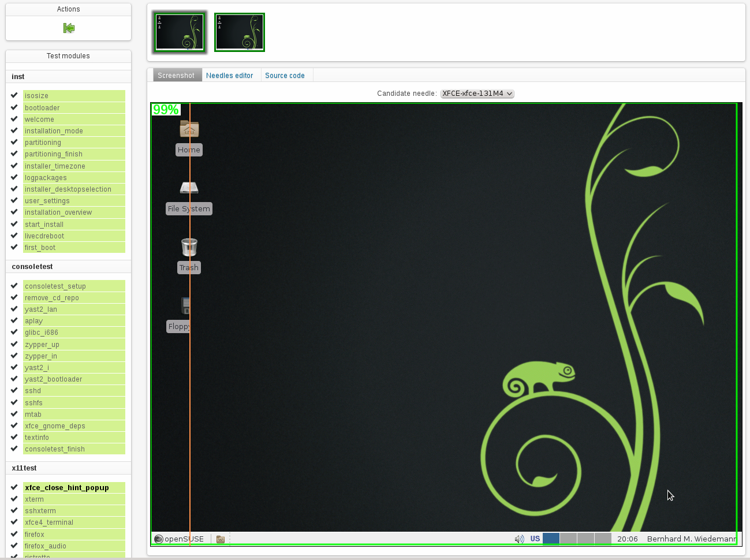Click the US keyboard layout indicator
Viewport: 750px width, 560px height.
(535, 539)
